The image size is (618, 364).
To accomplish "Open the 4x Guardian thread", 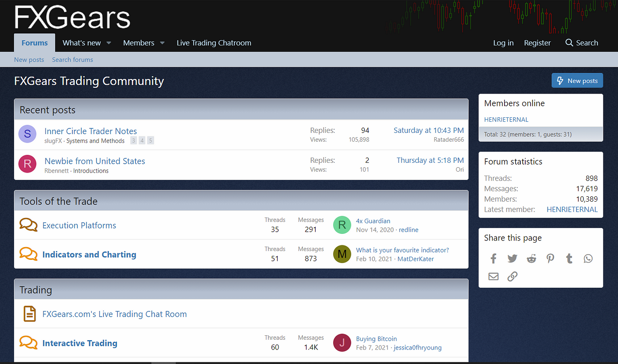I will (x=373, y=221).
